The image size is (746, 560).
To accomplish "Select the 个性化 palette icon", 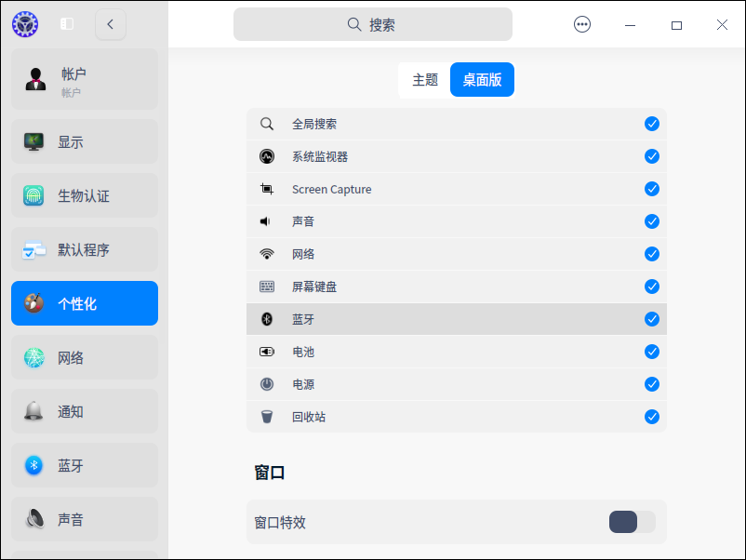I will point(33,303).
